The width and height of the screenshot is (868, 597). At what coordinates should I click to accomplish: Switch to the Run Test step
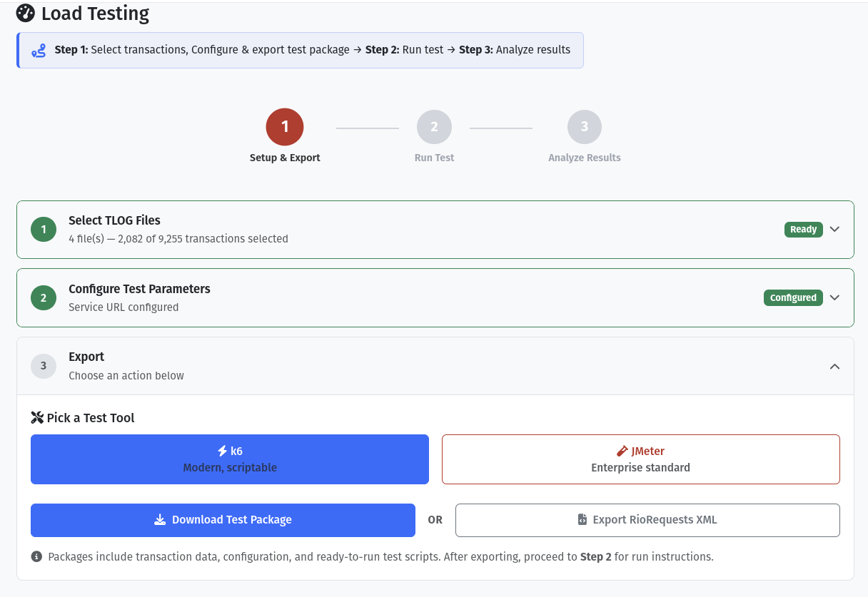tap(434, 126)
